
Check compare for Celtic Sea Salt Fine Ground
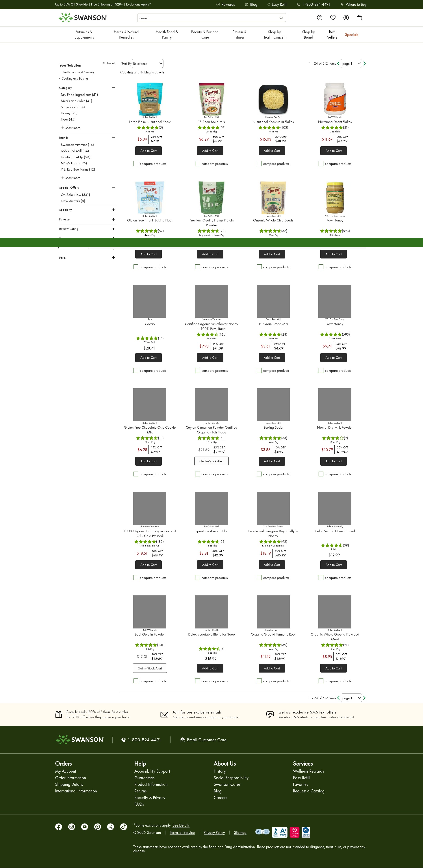pos(321,578)
